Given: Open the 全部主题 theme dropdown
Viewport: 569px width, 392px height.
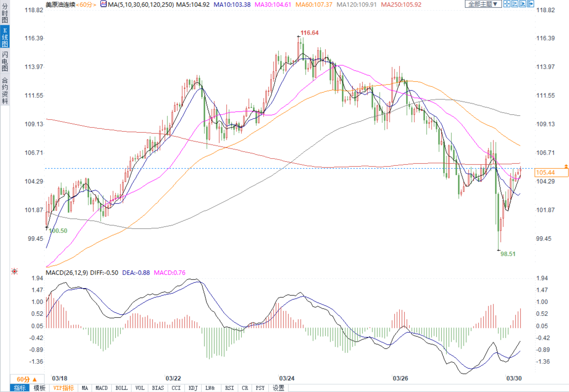Looking at the screenshot, I should (x=483, y=4).
